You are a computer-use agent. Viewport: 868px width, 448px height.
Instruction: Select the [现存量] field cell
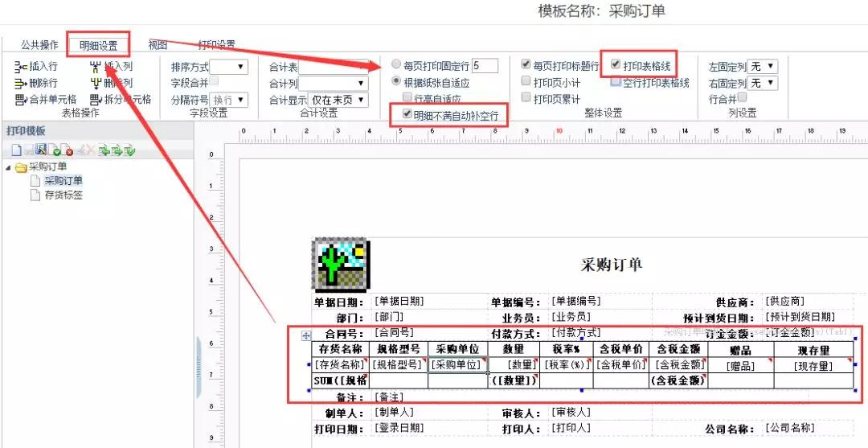(813, 366)
